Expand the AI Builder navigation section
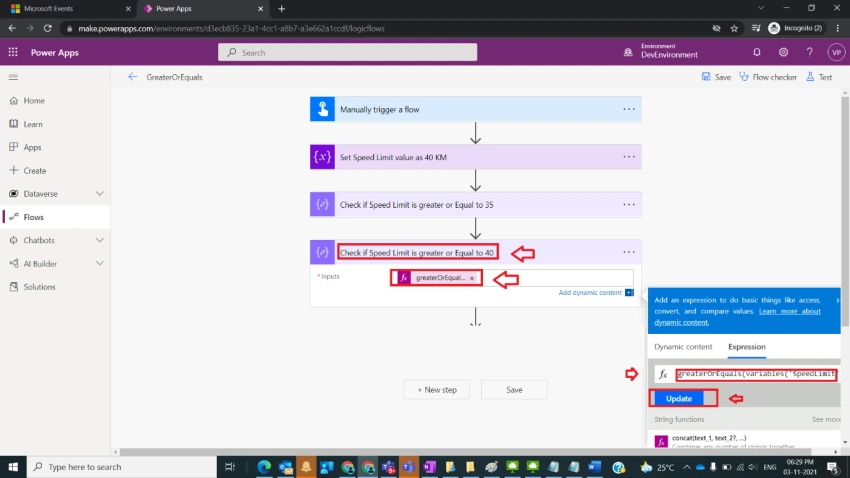The image size is (850, 478). pyautogui.click(x=100, y=263)
